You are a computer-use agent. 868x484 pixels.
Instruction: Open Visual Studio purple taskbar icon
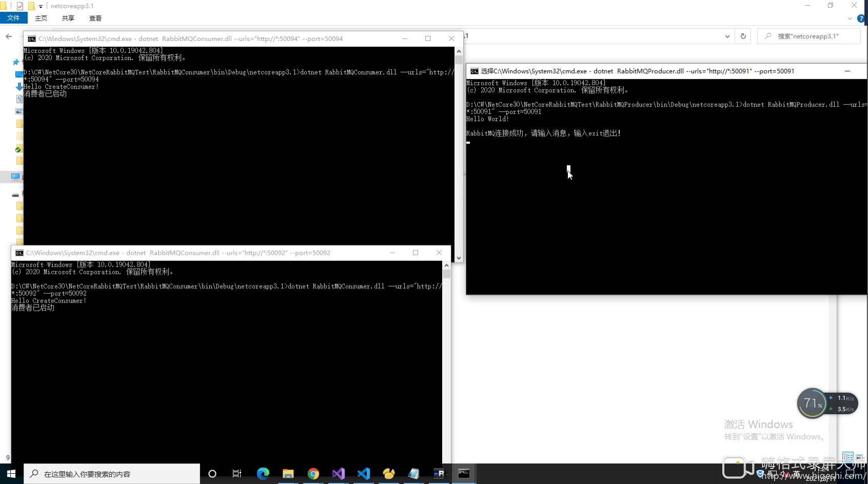point(339,474)
